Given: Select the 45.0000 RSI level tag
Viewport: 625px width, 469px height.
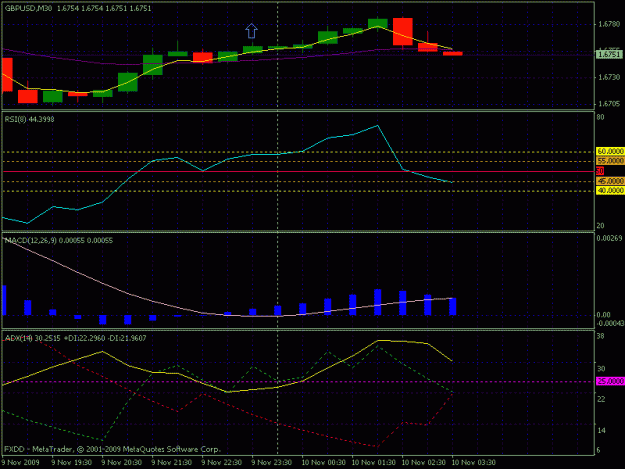Looking at the screenshot, I should [610, 181].
